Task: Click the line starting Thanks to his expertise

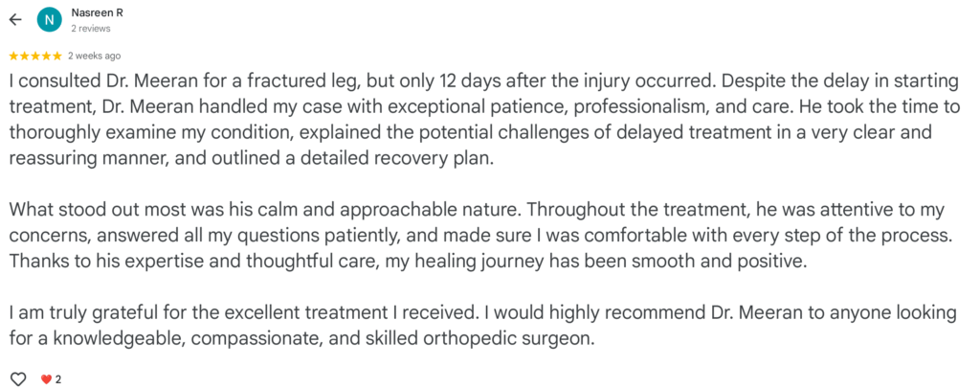Action: pyautogui.click(x=408, y=261)
